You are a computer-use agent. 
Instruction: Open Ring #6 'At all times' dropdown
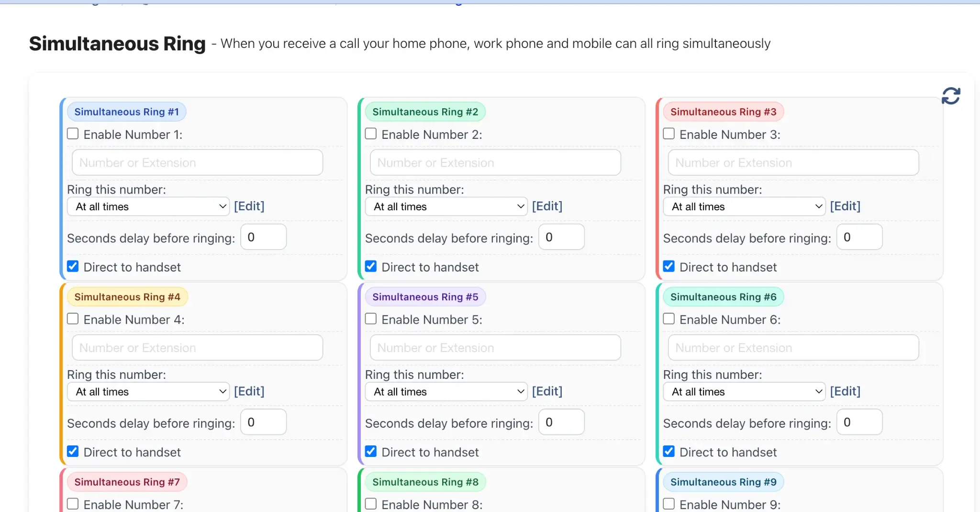(744, 392)
